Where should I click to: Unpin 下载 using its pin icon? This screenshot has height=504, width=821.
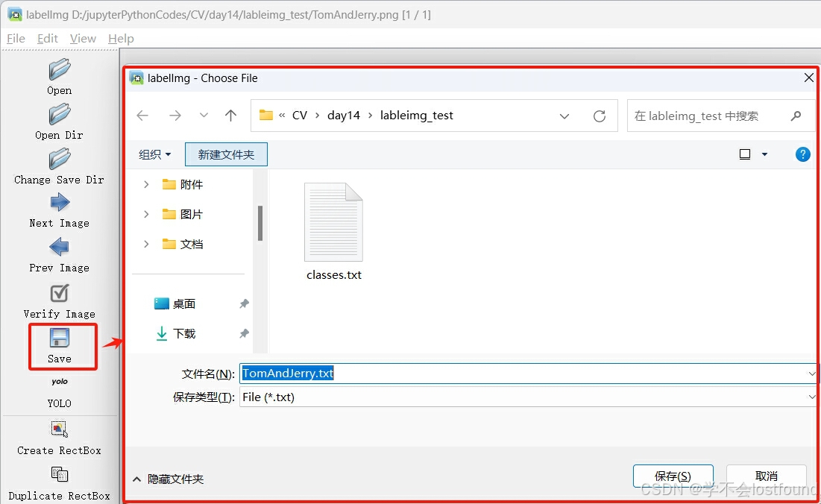click(244, 333)
